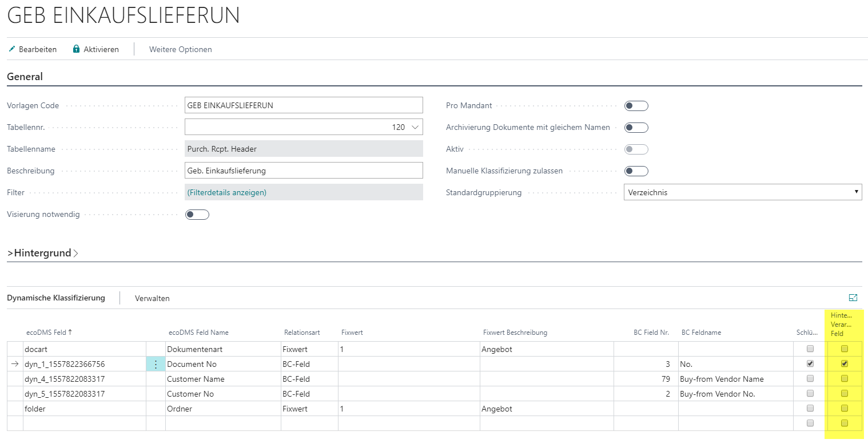Viewport: 868px width, 443px height.
Task: Click Relationsart BC-Feld of Customer No row
Action: [x=309, y=394]
